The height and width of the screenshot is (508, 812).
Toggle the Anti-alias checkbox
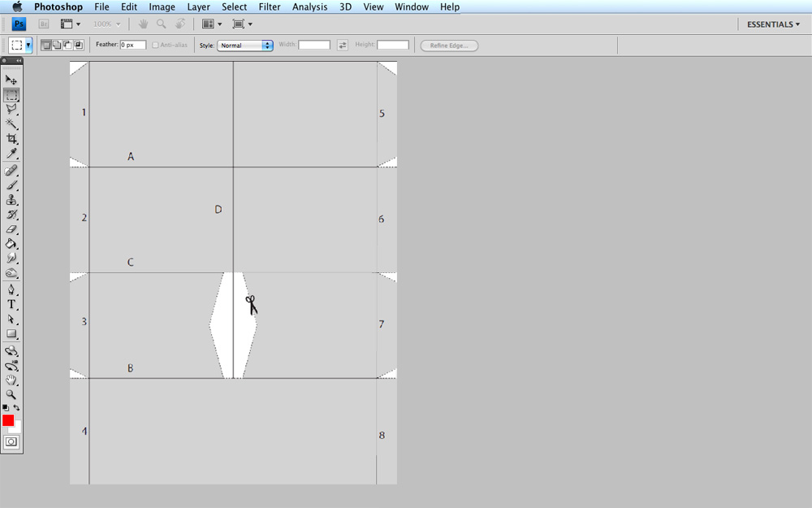pos(155,45)
